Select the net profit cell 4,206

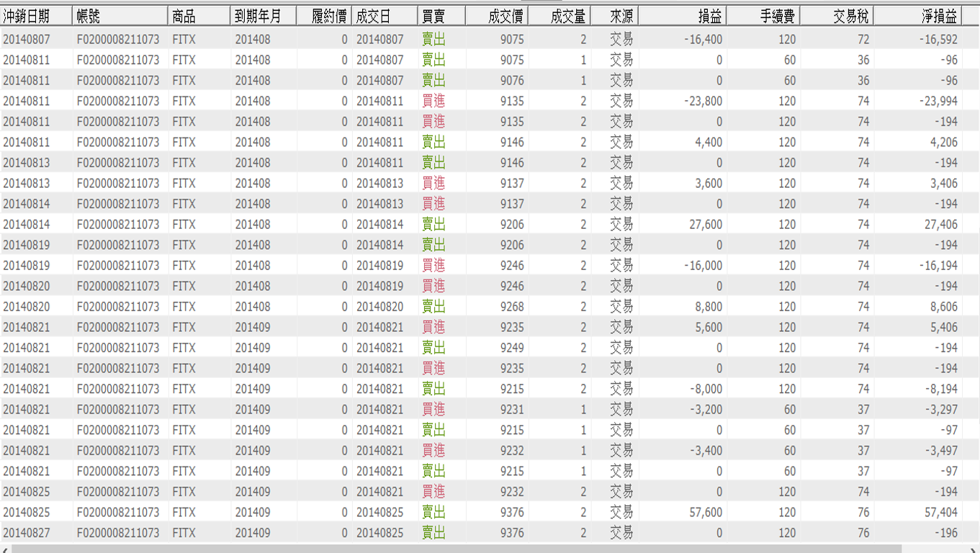pos(944,143)
